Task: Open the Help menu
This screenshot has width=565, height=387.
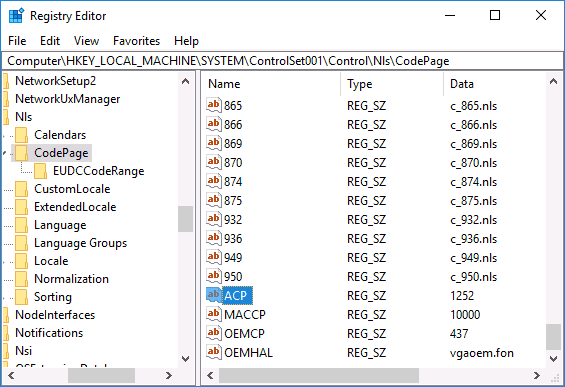Action: pos(186,41)
